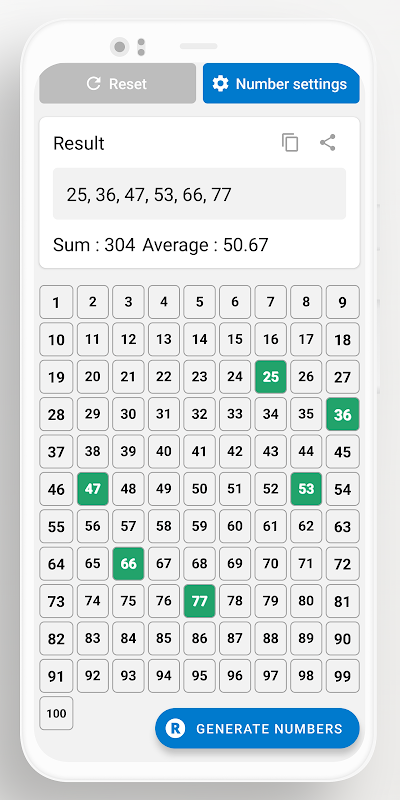Unselect the green tile 47
The height and width of the screenshot is (800, 400).
pos(93,489)
